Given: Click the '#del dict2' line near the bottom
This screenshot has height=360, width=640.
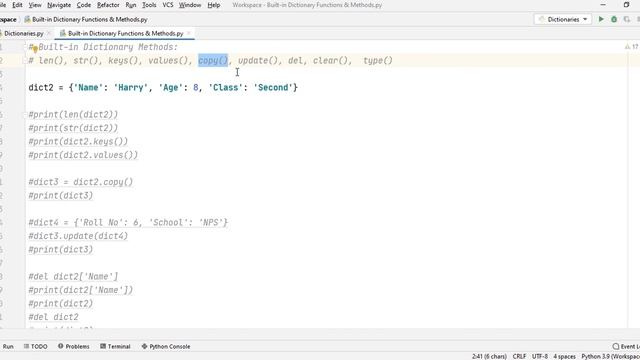Looking at the screenshot, I should (53, 317).
